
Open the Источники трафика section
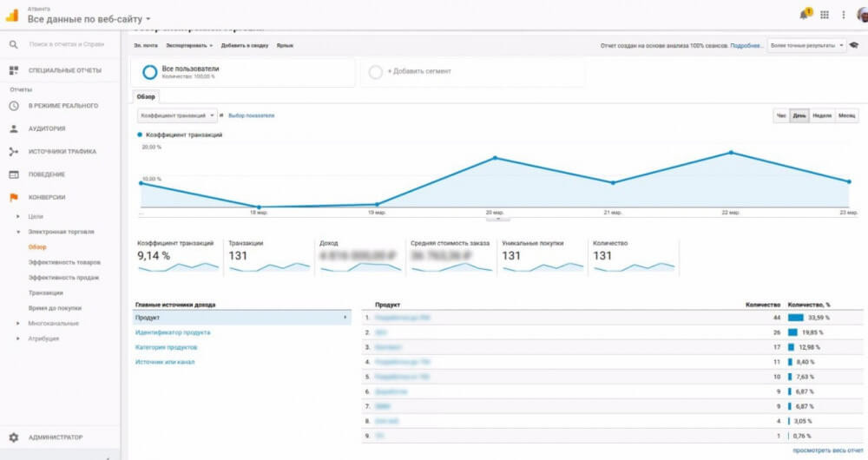(x=62, y=151)
